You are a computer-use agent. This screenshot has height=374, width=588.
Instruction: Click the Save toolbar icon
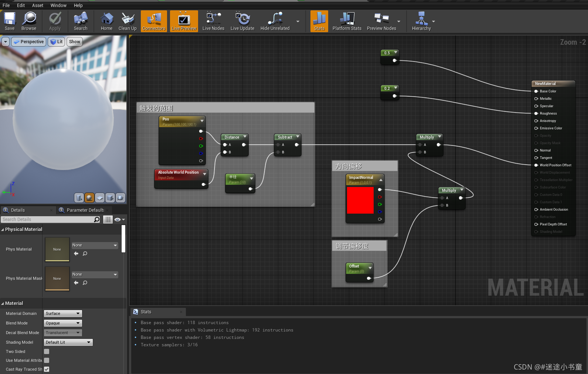pyautogui.click(x=10, y=21)
